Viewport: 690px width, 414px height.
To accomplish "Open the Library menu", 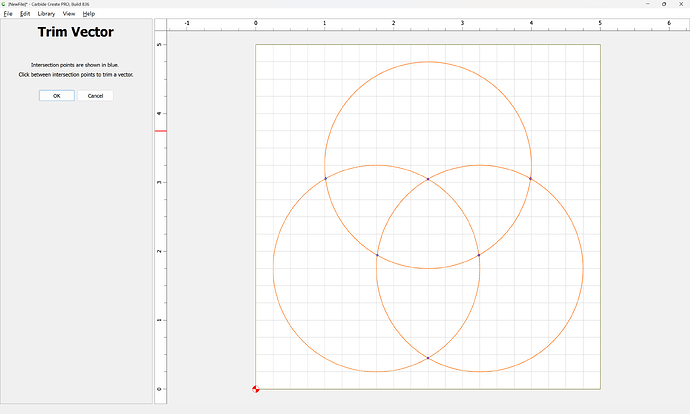I will point(46,14).
